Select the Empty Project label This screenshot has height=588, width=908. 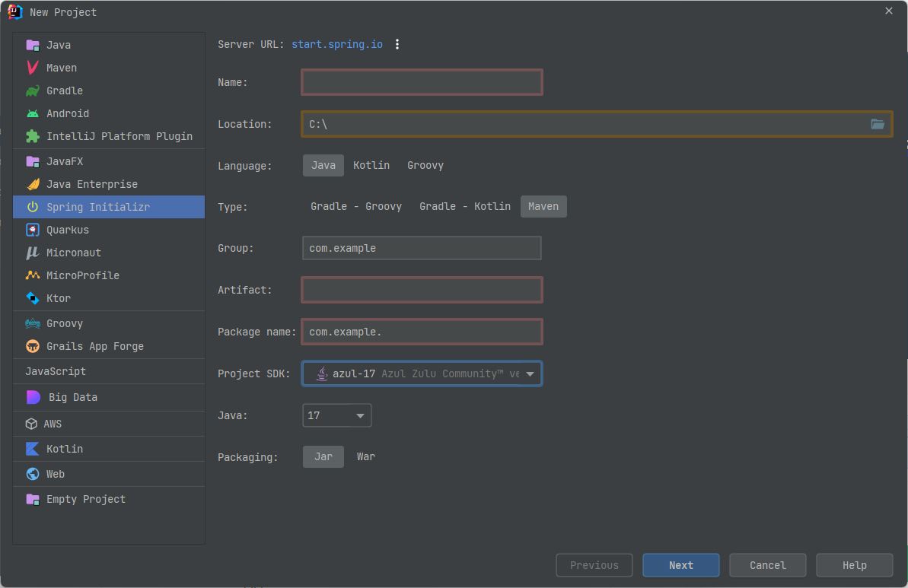86,500
